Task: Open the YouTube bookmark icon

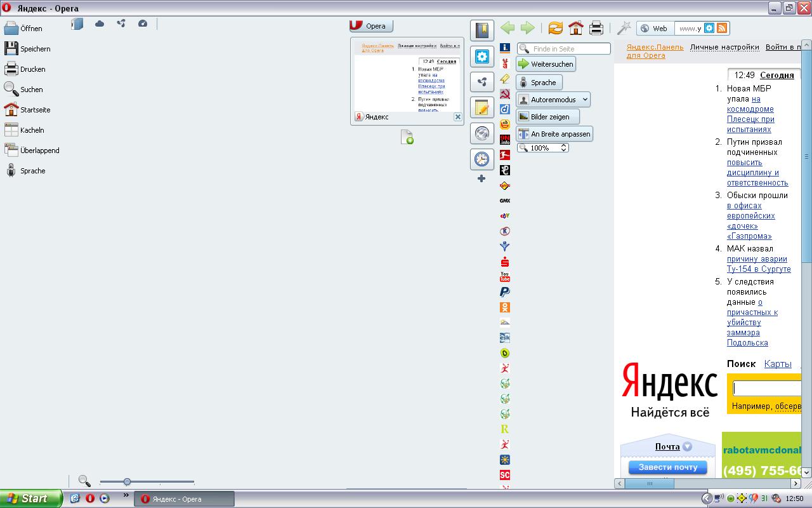Action: [x=505, y=277]
